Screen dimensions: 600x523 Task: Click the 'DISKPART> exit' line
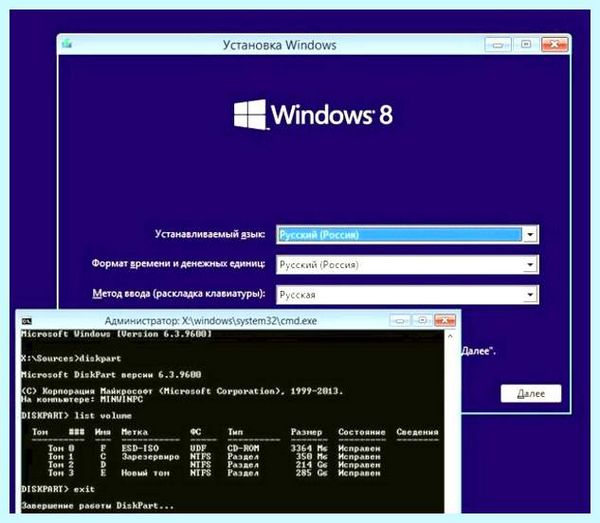[58, 489]
